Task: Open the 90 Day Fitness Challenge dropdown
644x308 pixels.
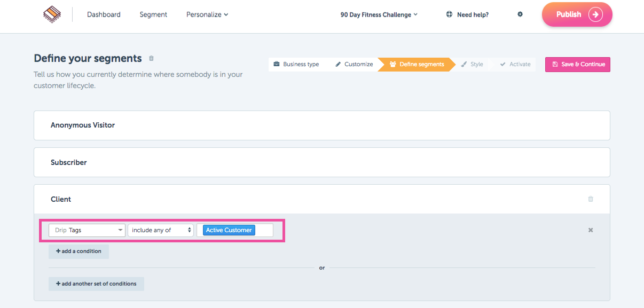Action: point(379,14)
